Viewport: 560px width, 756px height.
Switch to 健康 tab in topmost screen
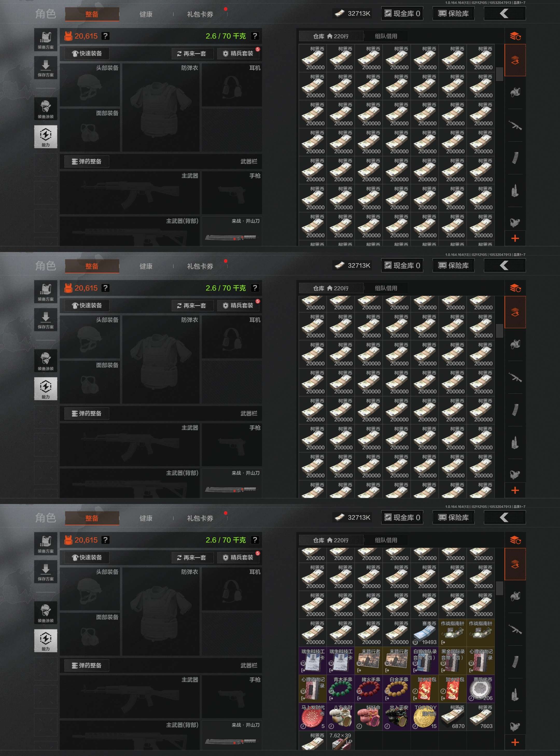coord(146,14)
